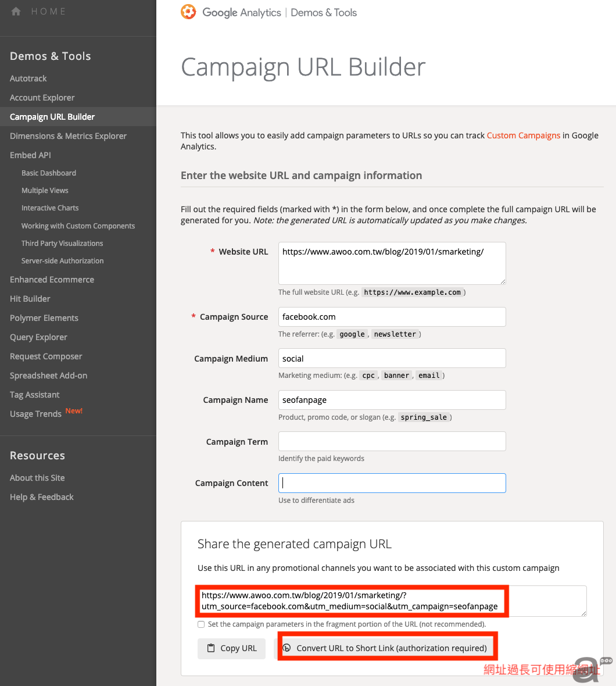Focus the Campaign Term field
This screenshot has height=686, width=616.
pos(392,441)
